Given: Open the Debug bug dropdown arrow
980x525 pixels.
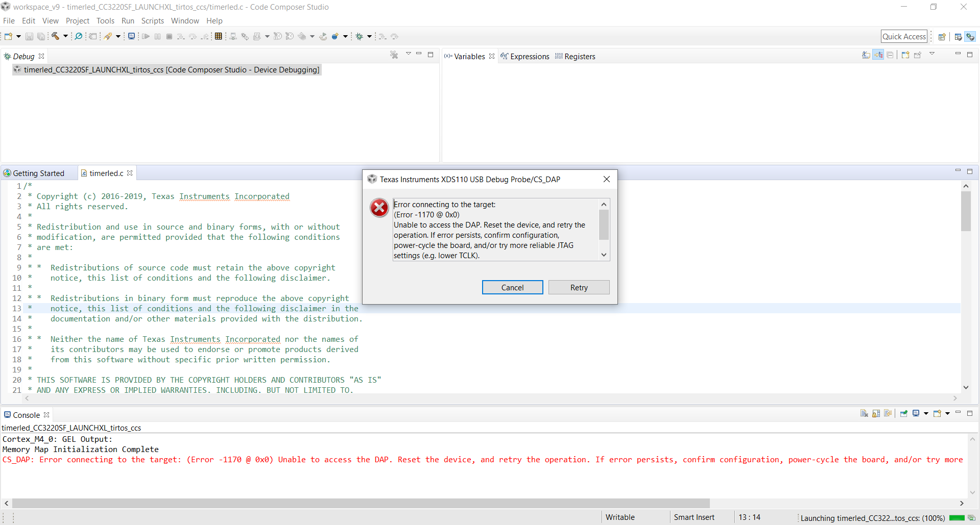Looking at the screenshot, I should click(x=369, y=36).
